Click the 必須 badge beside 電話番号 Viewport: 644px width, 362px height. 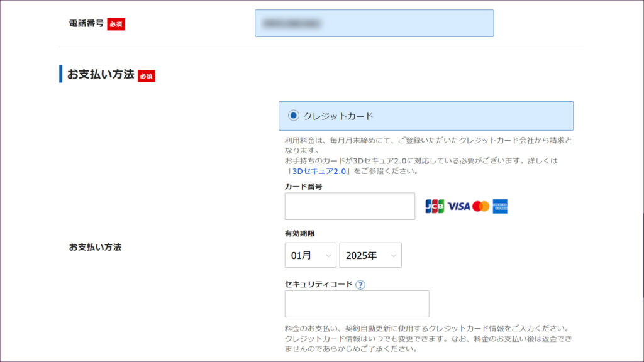coord(116,24)
